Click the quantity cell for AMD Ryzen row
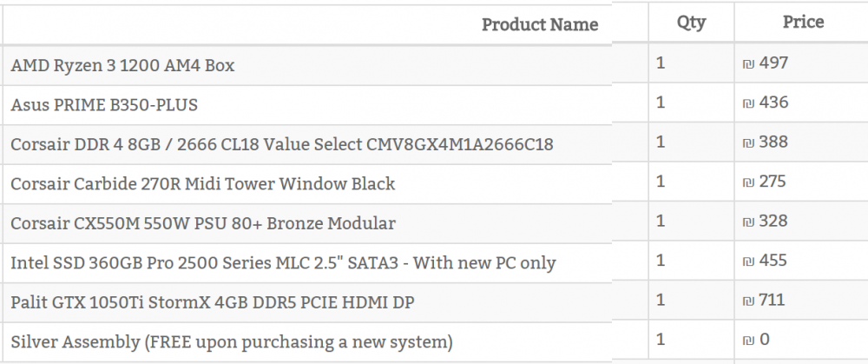868x364 pixels. (691, 63)
